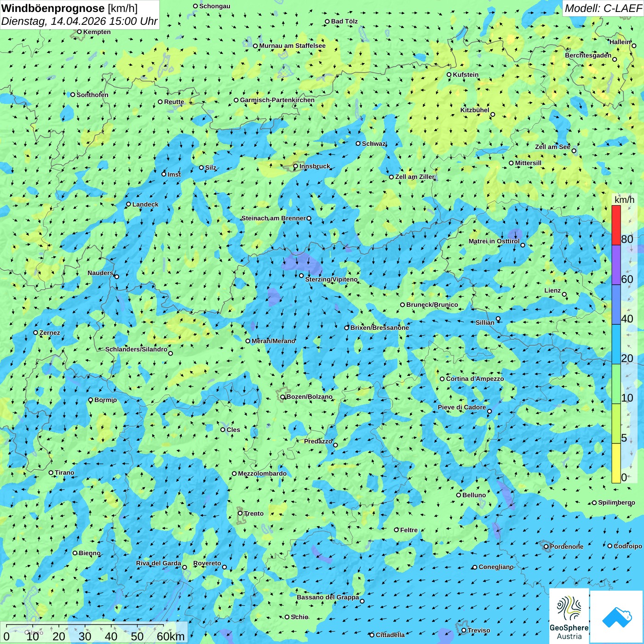The width and height of the screenshot is (644, 644).
Task: Click the Zell am See label
Action: pyautogui.click(x=552, y=147)
